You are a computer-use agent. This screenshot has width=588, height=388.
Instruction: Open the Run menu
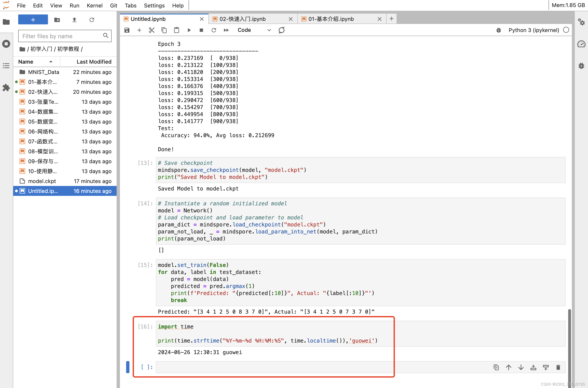pyautogui.click(x=74, y=5)
